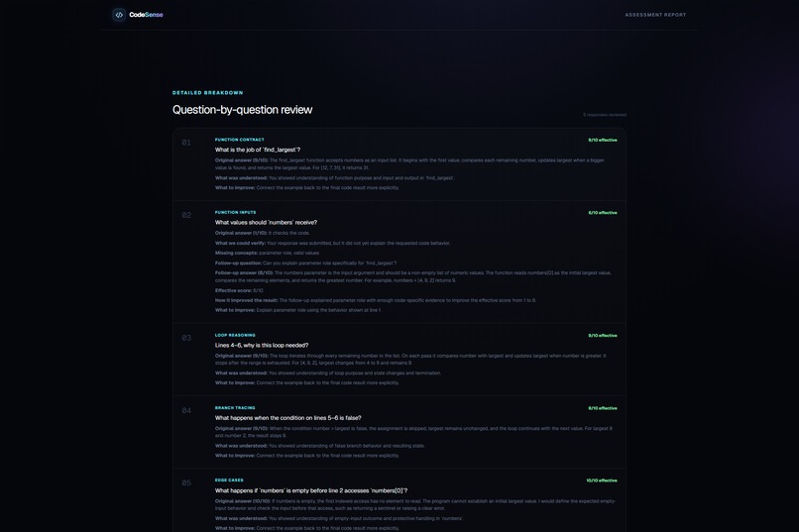Click question about empty numbers before line 2

[x=311, y=490]
